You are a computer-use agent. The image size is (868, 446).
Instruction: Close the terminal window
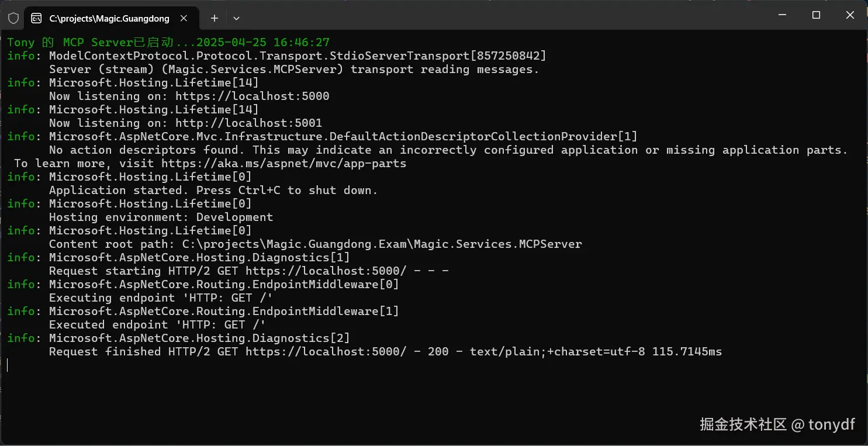pyautogui.click(x=850, y=15)
